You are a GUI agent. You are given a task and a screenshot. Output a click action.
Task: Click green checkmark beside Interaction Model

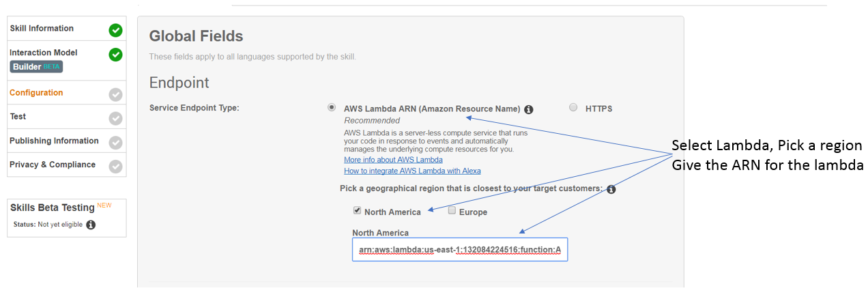[x=115, y=55]
